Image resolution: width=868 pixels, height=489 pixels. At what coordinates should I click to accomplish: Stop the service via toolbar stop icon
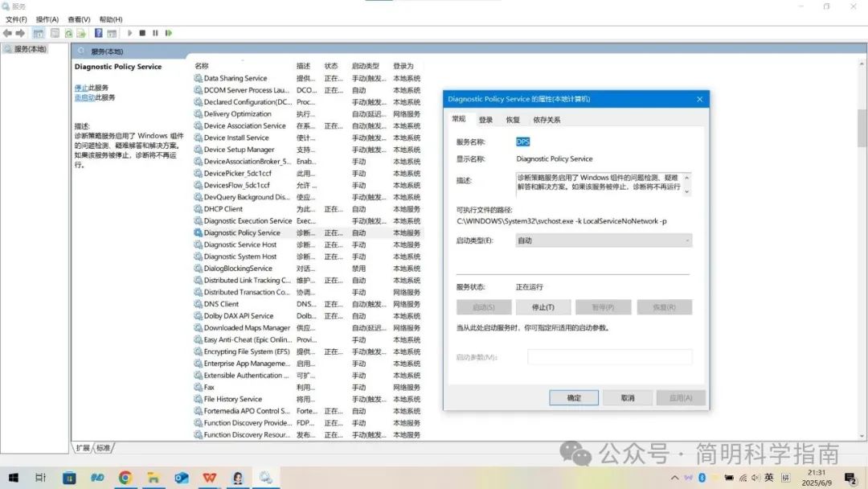pos(142,33)
